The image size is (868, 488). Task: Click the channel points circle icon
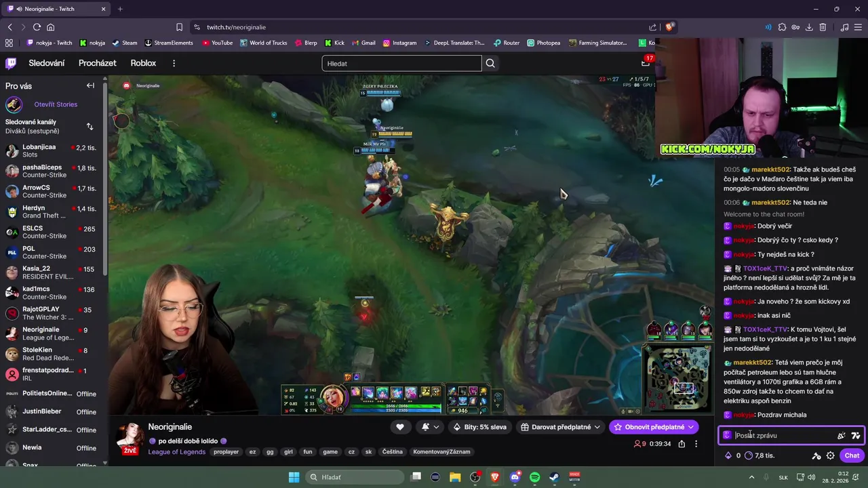(749, 455)
